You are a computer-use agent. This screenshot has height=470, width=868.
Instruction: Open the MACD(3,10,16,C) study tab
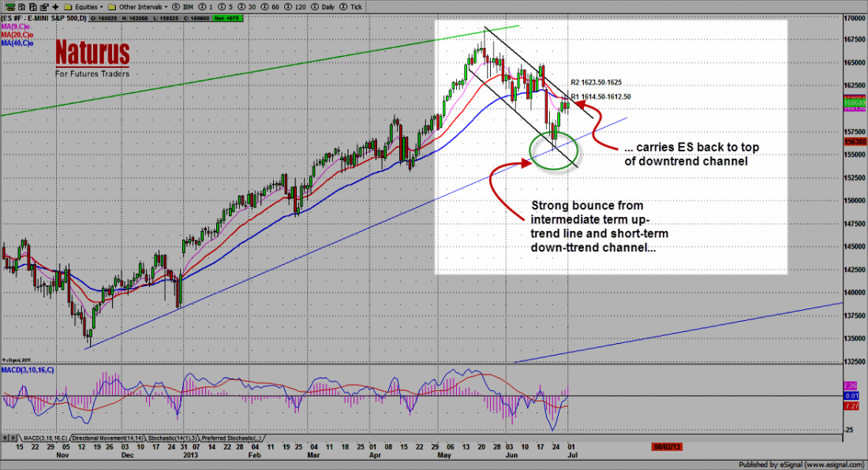[x=45, y=438]
